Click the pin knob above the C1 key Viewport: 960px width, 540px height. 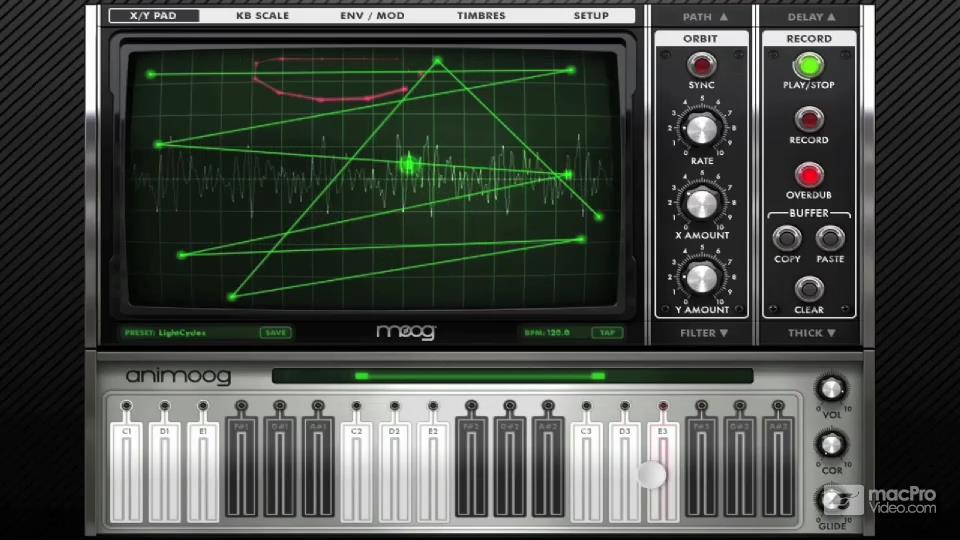(x=126, y=405)
